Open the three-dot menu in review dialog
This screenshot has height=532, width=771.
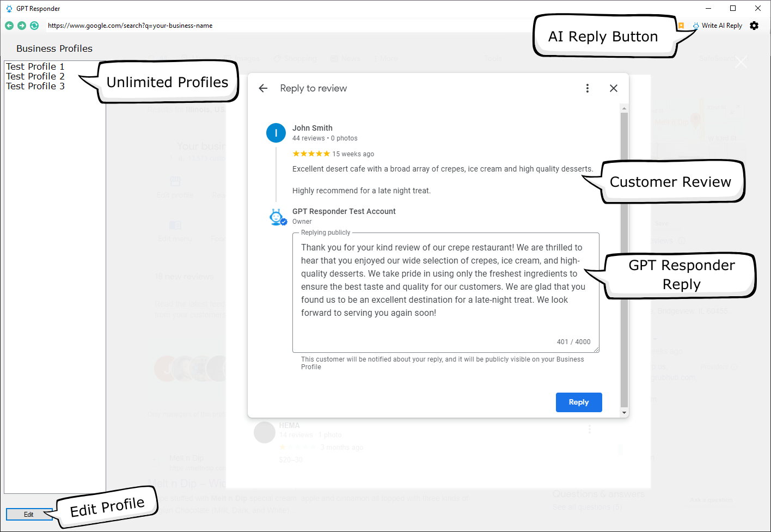click(x=588, y=88)
